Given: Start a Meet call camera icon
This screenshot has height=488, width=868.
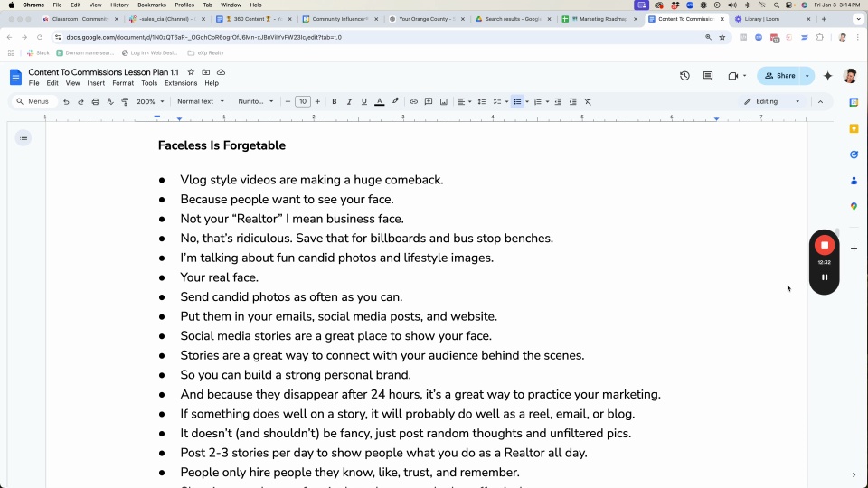Looking at the screenshot, I should click(733, 76).
